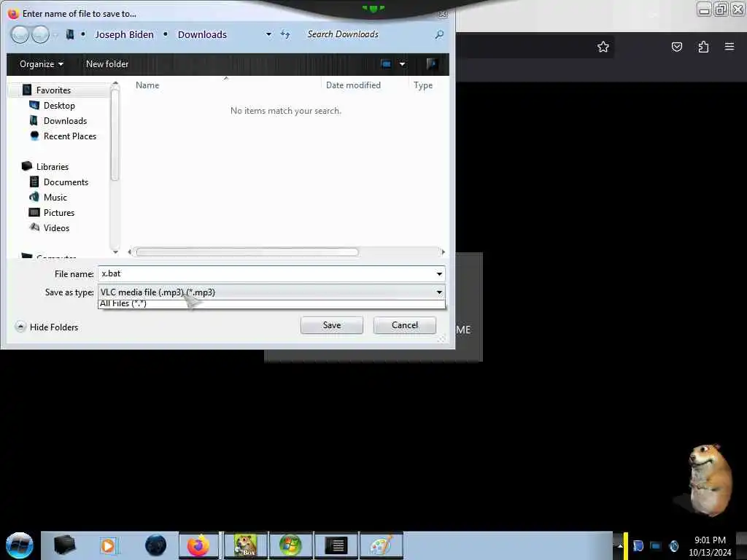Viewport: 747px width, 560px height.
Task: Select the Pictures library
Action: [x=59, y=212]
